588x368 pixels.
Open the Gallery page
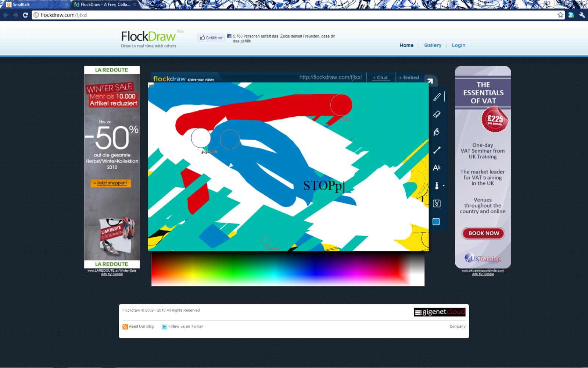[433, 45]
